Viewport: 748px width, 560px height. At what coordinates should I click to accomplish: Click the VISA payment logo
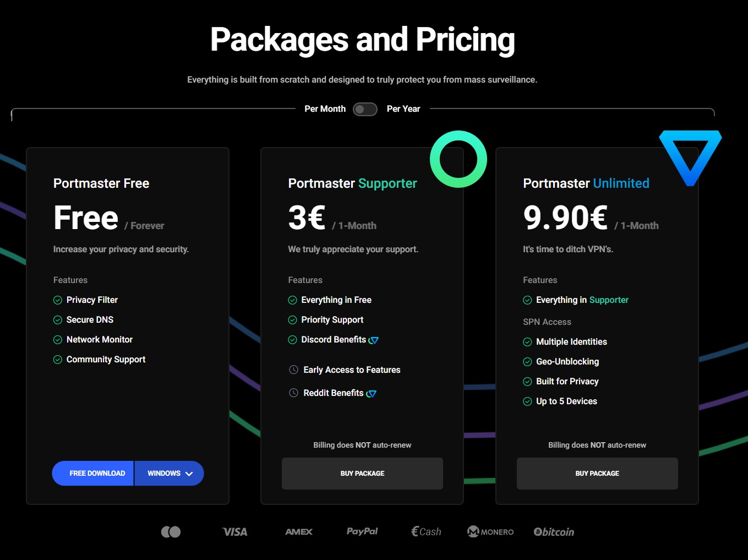click(234, 532)
